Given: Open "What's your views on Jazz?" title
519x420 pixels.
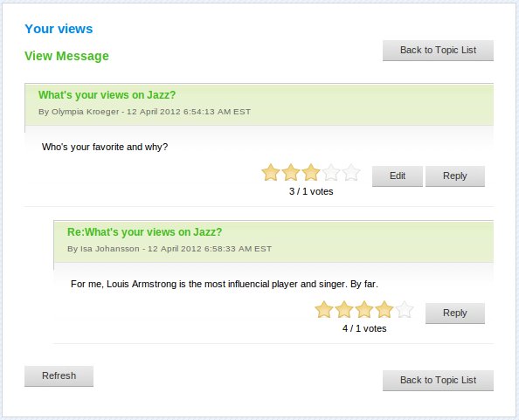Looking at the screenshot, I should (107, 95).
